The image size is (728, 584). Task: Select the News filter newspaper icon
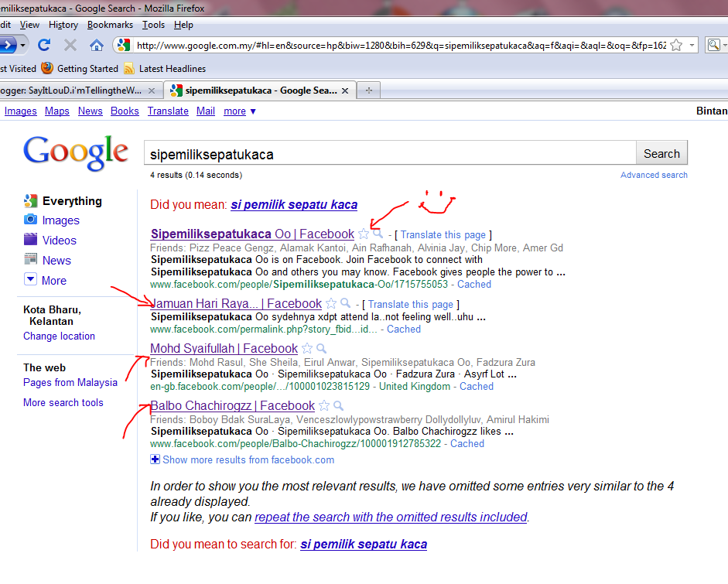coord(30,259)
